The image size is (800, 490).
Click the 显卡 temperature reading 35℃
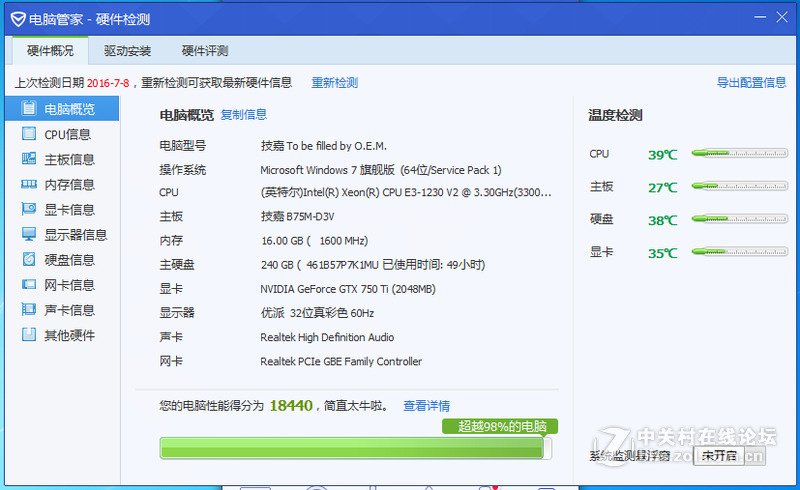click(662, 253)
